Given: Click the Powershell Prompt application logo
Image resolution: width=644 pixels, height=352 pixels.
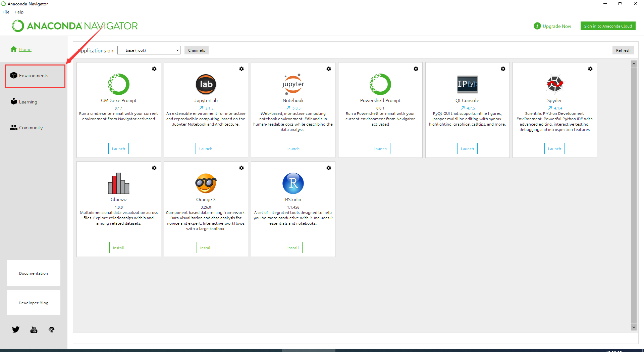Looking at the screenshot, I should (380, 84).
